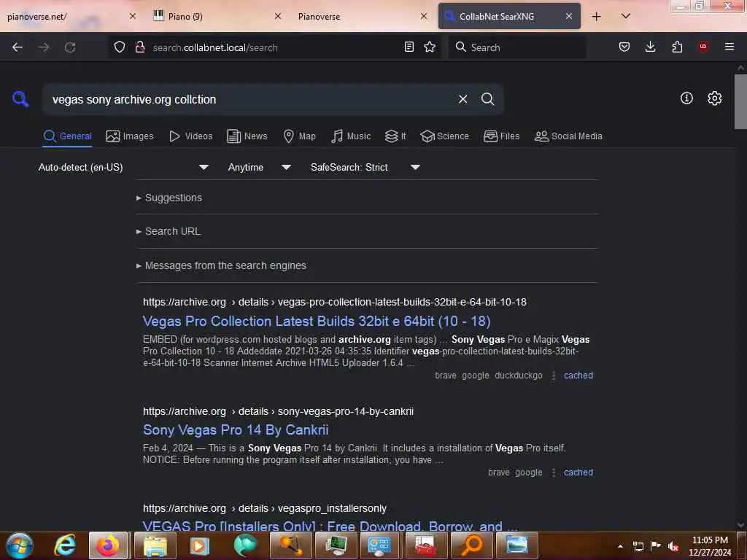Switch to the Pianoverse tab

tap(363, 17)
